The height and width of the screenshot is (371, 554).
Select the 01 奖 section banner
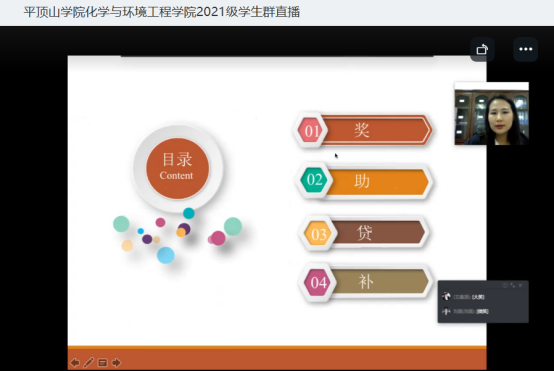coord(363,130)
